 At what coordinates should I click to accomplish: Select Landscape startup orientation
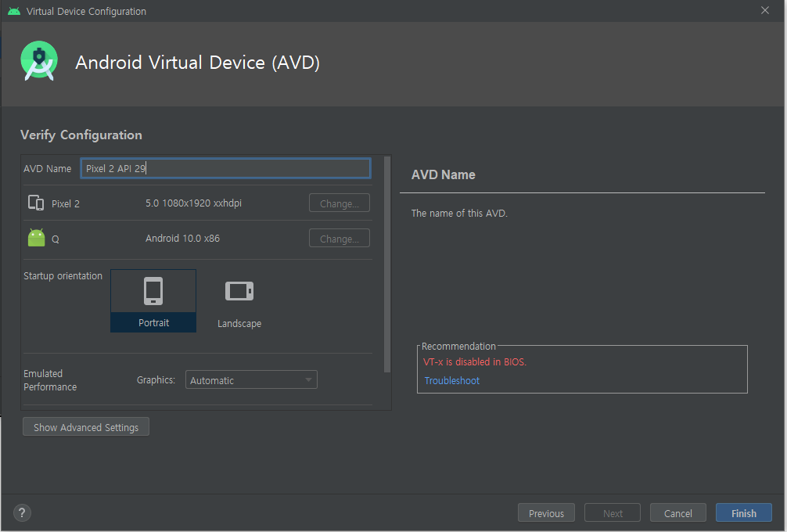click(239, 303)
